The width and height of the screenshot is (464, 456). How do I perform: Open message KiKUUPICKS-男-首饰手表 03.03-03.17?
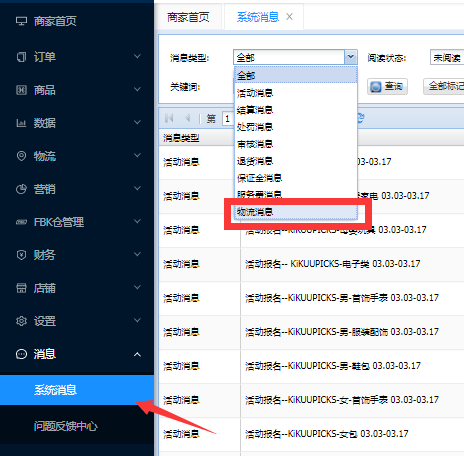pyautogui.click(x=342, y=298)
